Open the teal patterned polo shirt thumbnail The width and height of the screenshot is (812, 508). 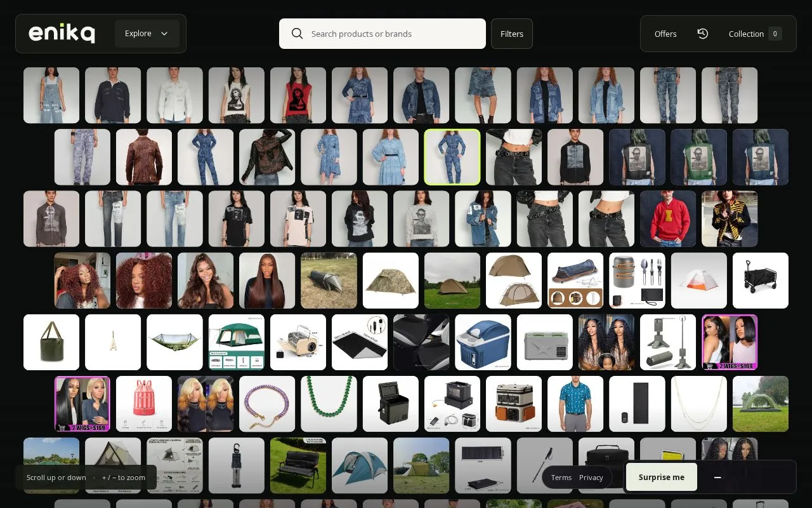pos(575,403)
